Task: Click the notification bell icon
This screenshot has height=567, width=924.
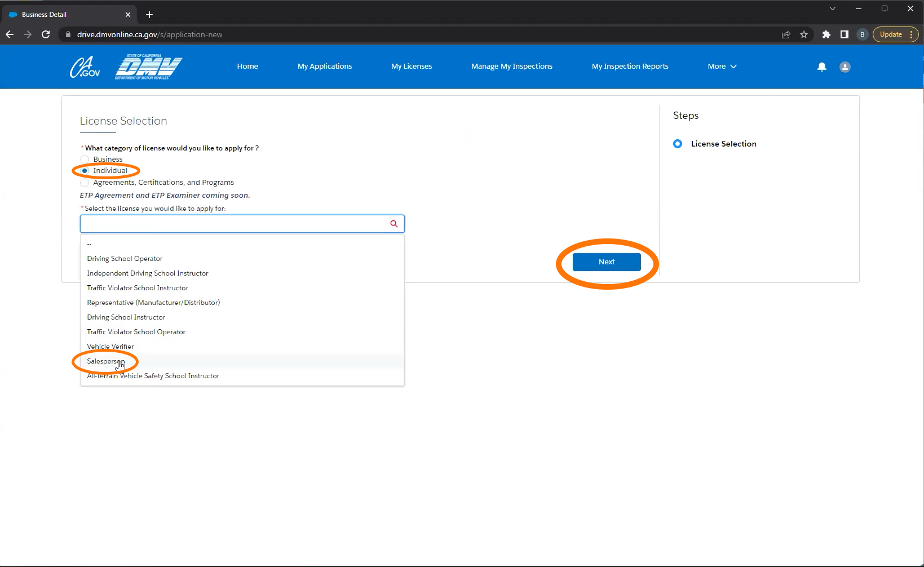Action: 821,67
